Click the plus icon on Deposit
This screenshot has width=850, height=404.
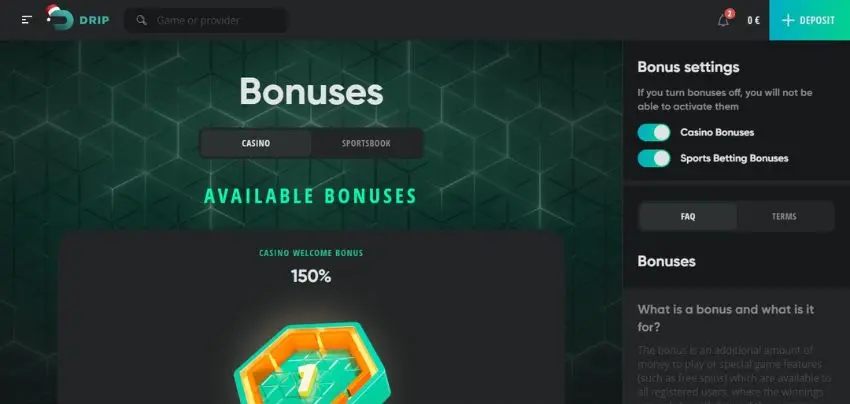click(x=788, y=20)
